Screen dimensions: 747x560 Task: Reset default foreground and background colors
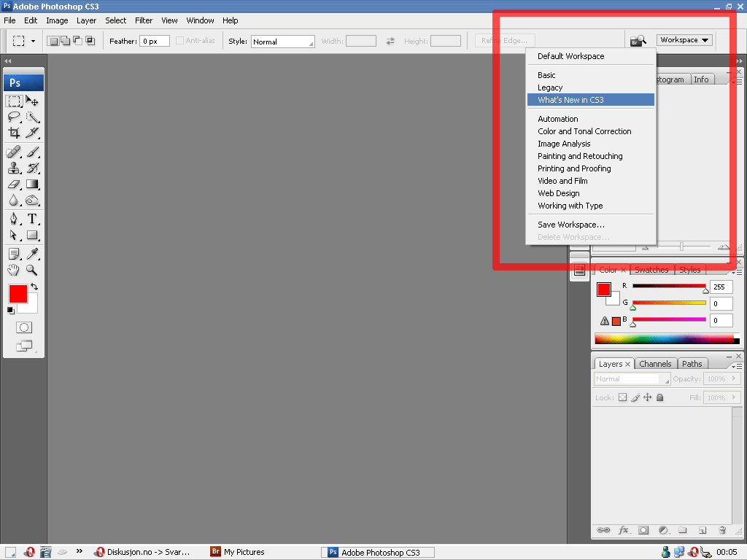pos(10,311)
